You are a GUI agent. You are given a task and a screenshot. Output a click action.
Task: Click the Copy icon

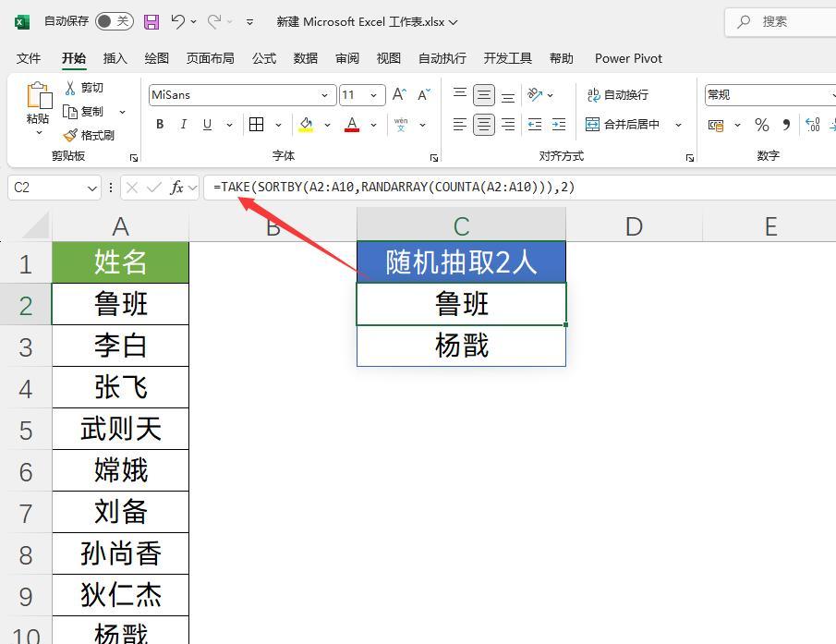click(70, 112)
